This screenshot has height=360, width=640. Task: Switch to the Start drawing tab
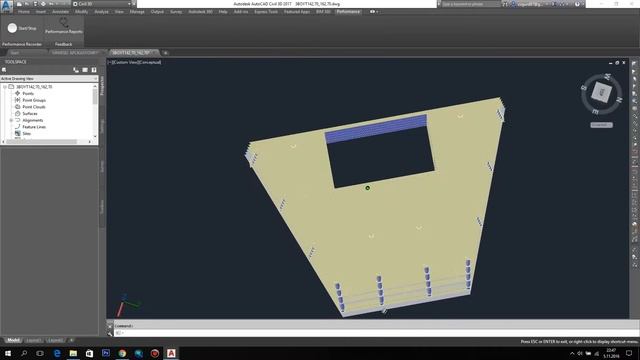point(15,53)
